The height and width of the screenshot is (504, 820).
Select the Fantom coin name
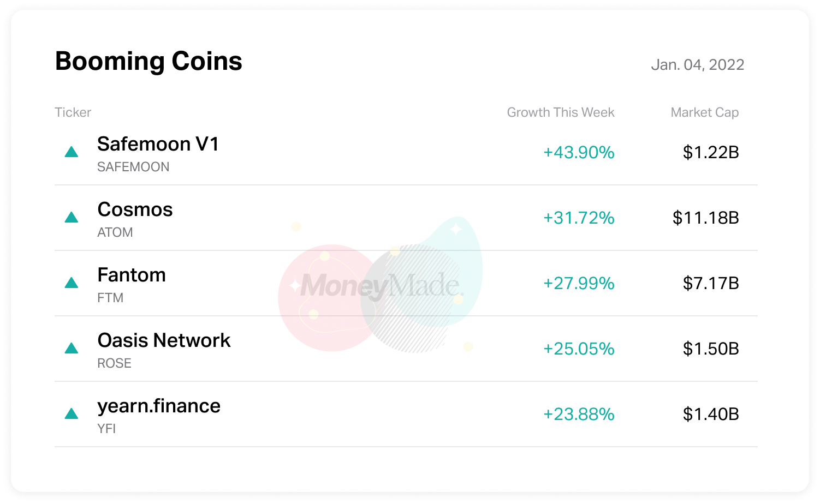point(132,275)
